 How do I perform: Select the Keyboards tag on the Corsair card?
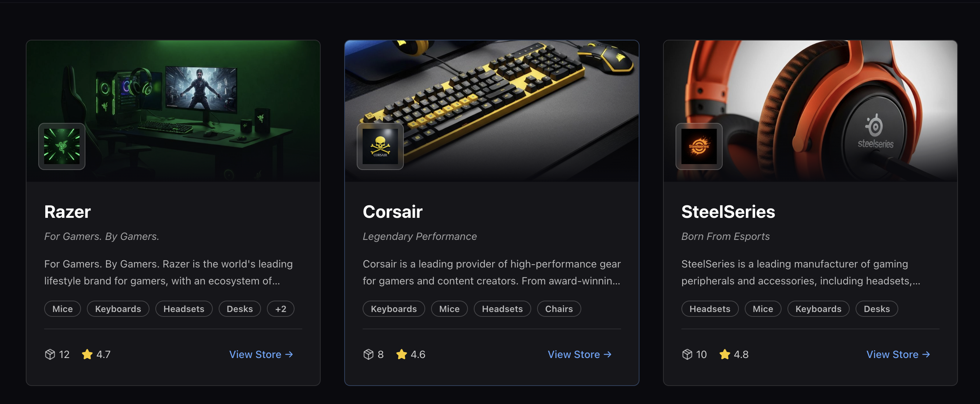(394, 309)
